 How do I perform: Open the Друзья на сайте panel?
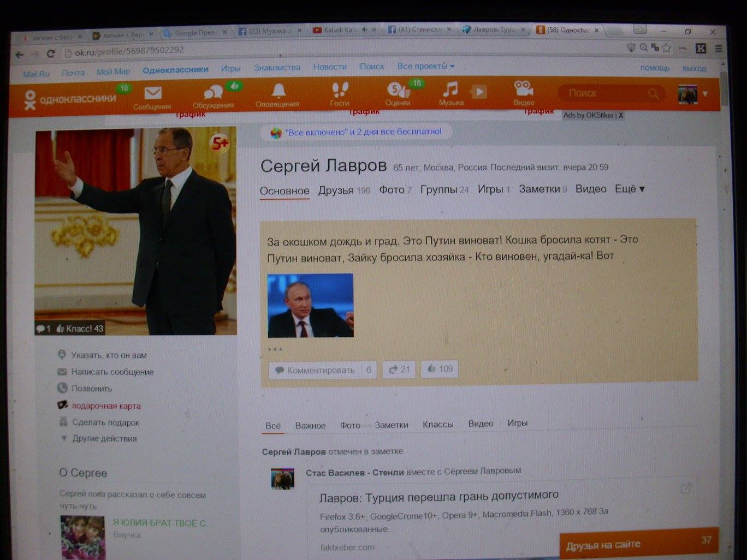pos(639,544)
